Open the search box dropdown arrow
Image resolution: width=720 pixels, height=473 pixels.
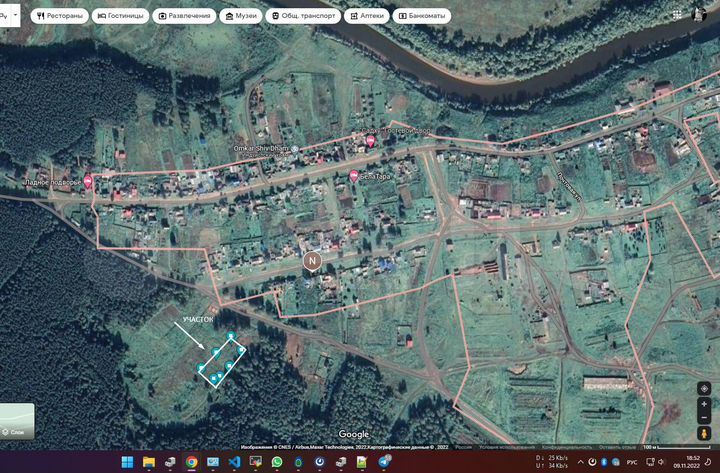point(14,16)
